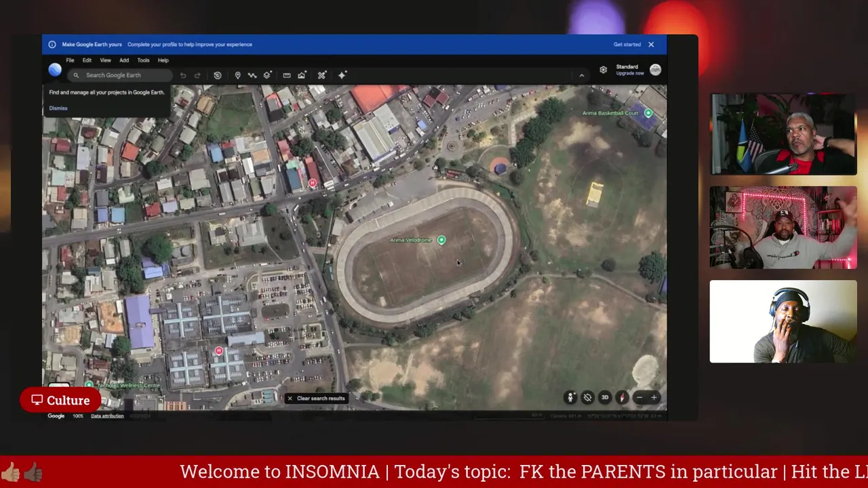Viewport: 868px width, 488px height.
Task: Click the Upgrade now link
Action: coord(630,73)
